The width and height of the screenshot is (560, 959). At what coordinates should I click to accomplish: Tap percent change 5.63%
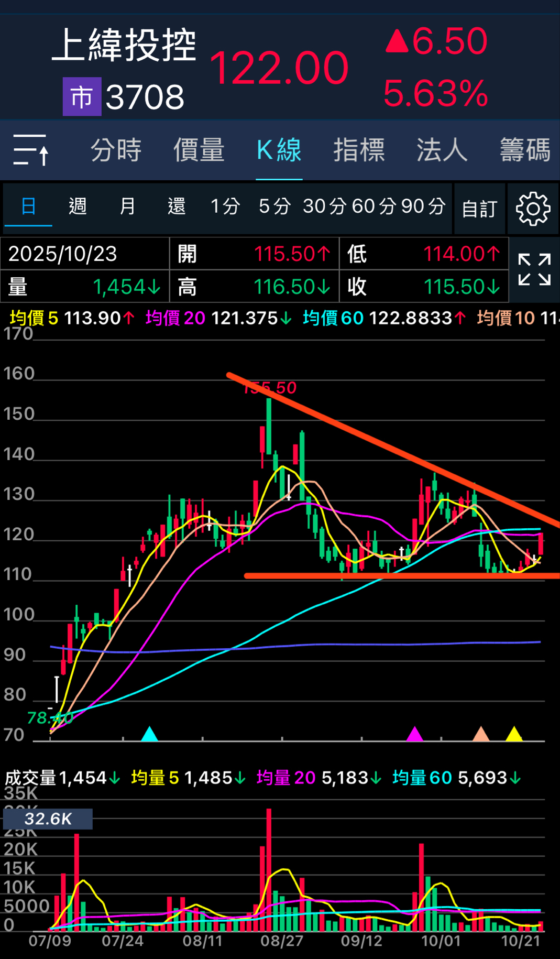click(436, 94)
